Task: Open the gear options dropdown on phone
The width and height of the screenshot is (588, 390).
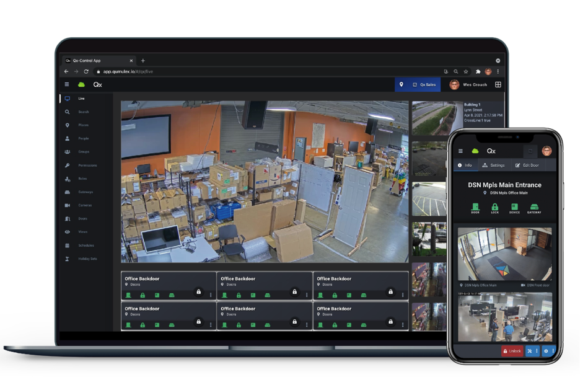Action: click(x=549, y=351)
